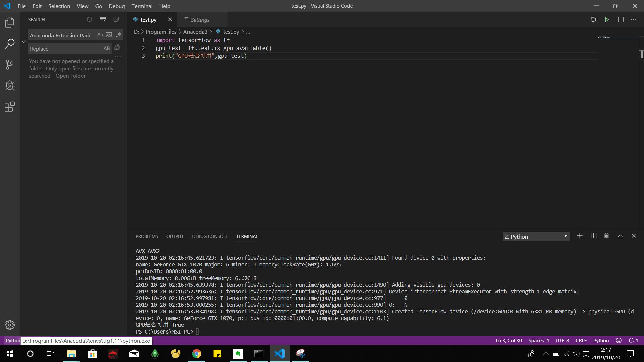
Task: Click ProgramFiles in breadcrumb
Action: (161, 32)
